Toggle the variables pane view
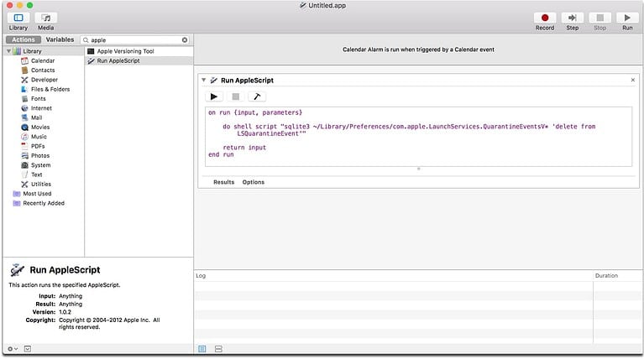The width and height of the screenshot is (644, 359). click(218, 348)
